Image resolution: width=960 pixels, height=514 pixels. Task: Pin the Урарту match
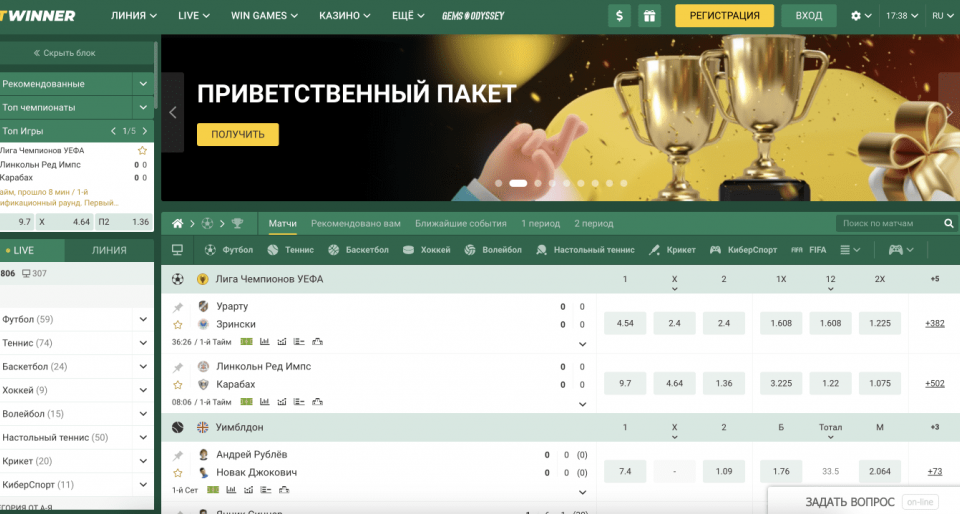(x=178, y=307)
